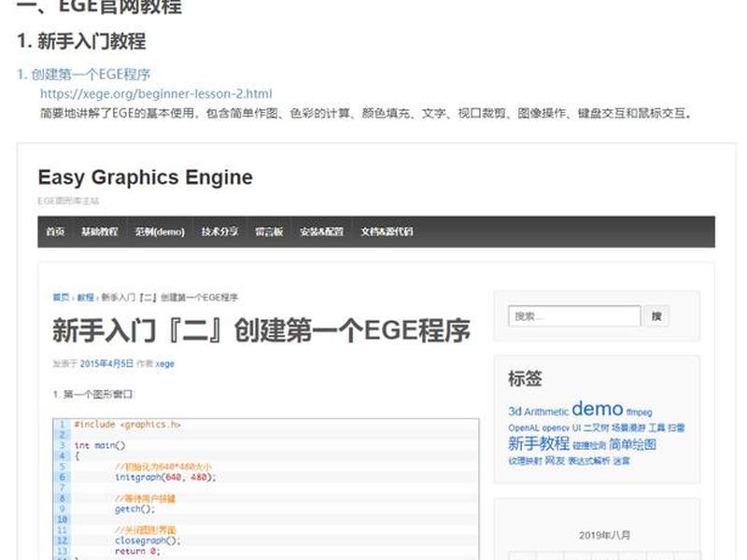Viewport: 747px width, 560px height.
Task: Focus the 搜索 search input field
Action: (x=574, y=316)
